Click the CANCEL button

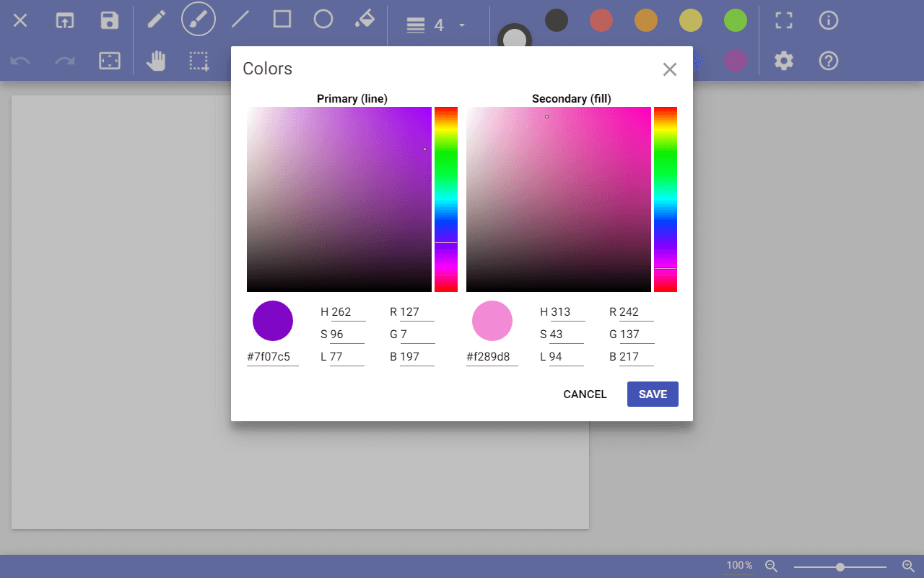tap(585, 394)
